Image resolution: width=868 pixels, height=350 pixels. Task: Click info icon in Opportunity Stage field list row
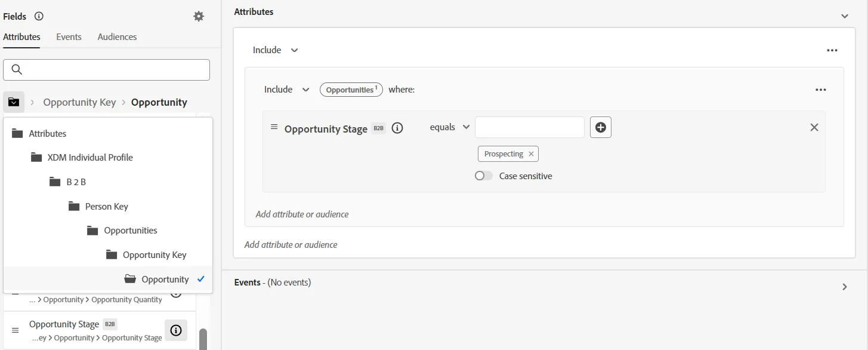coord(176,330)
